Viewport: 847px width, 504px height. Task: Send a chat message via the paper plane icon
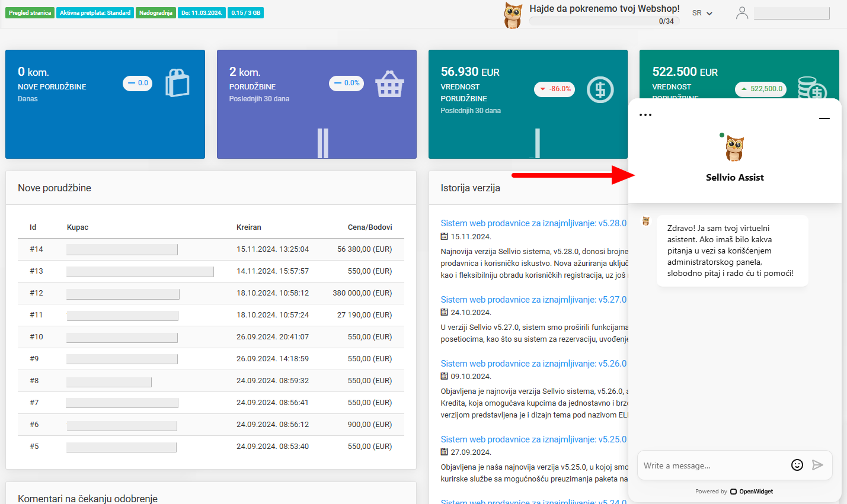coord(819,465)
